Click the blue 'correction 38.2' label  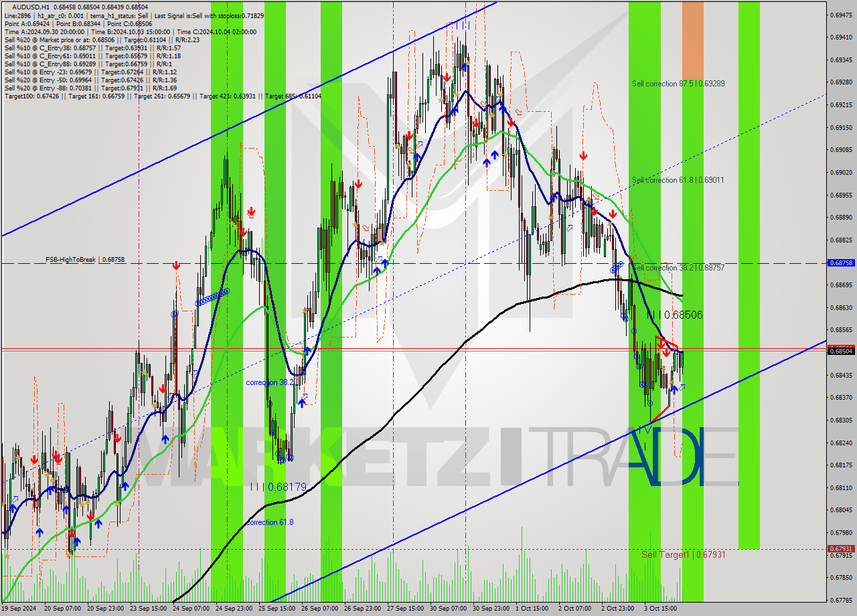click(269, 382)
